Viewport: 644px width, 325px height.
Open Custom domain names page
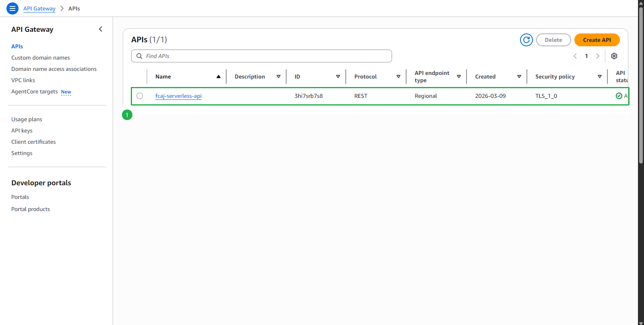[41, 58]
